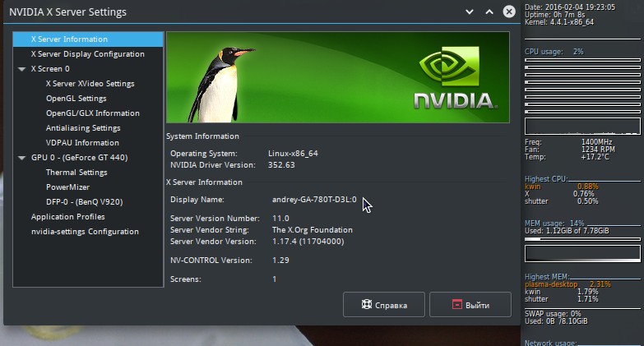Click the memory usage graph box
The width and height of the screenshot is (644, 346).
click(582, 254)
